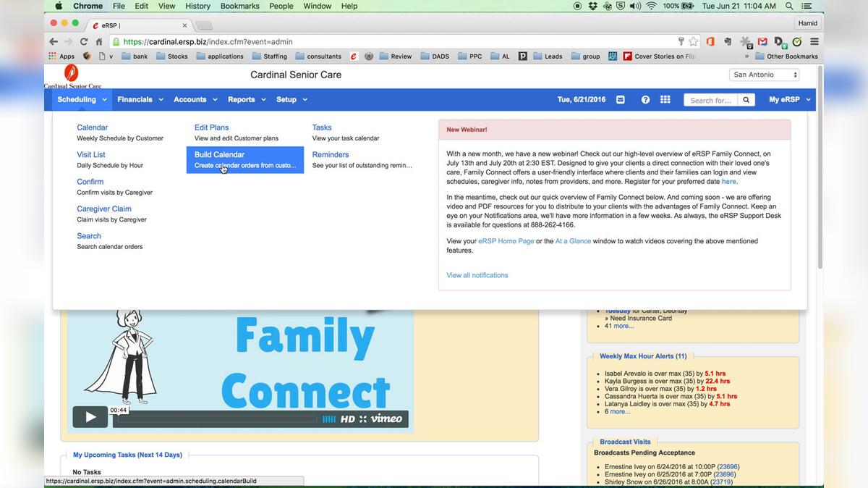This screenshot has width=868, height=488.
Task: Open the help question mark icon
Action: click(x=644, y=99)
